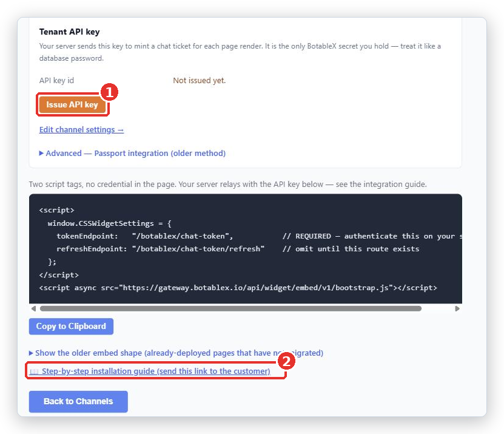This screenshot has height=434, width=504.
Task: Click the 'Not issued yet.' status text
Action: tap(200, 81)
